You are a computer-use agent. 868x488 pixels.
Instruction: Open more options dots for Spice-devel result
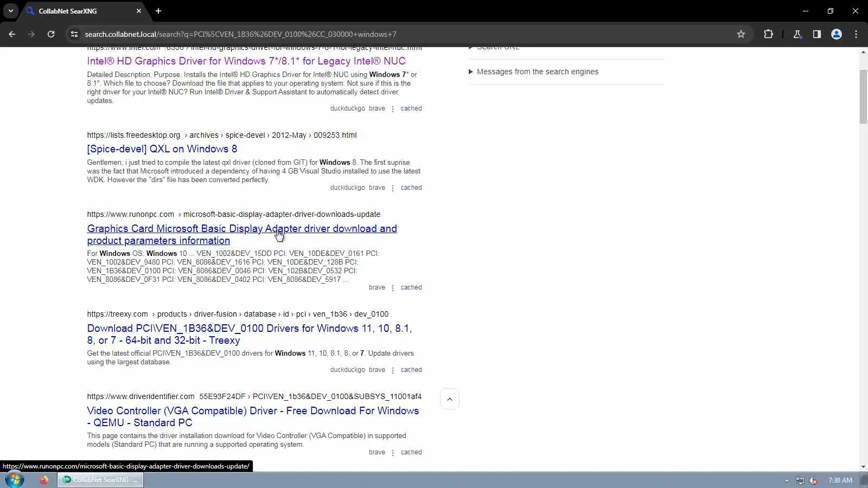tap(393, 188)
